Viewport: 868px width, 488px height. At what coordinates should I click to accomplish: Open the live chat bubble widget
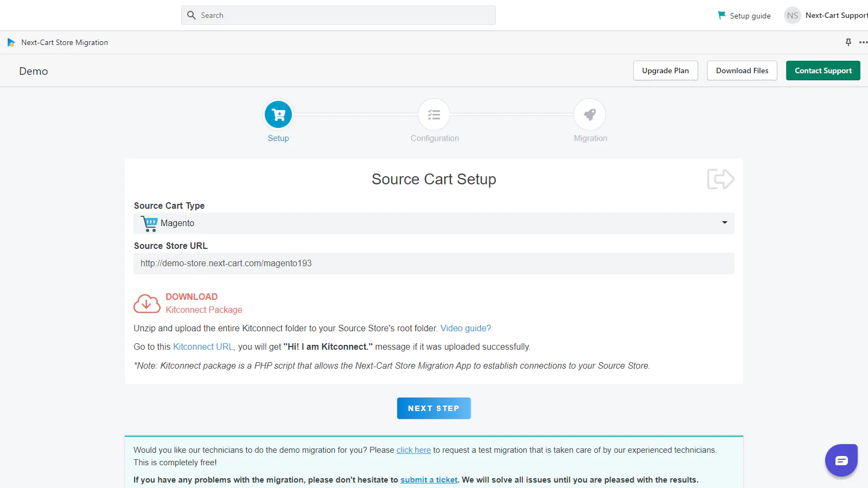click(x=841, y=460)
